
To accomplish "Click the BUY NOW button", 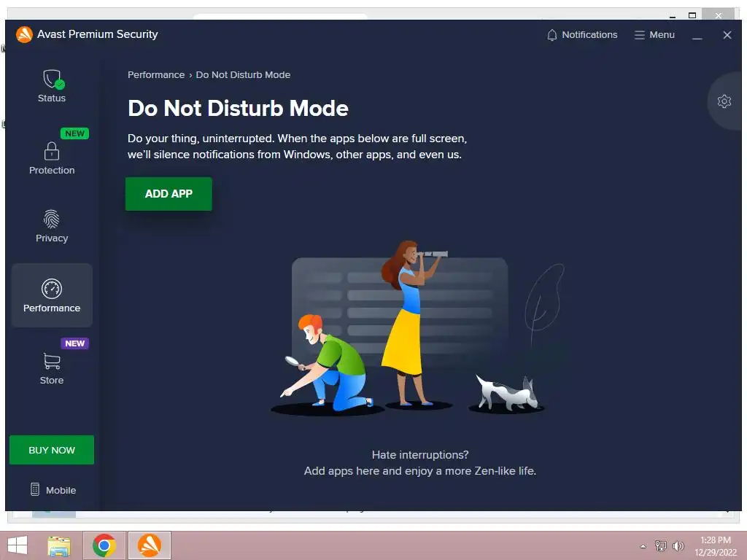I will click(52, 450).
